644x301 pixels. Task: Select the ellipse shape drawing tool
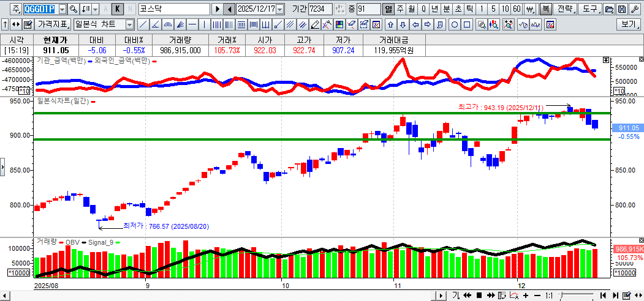point(455,24)
